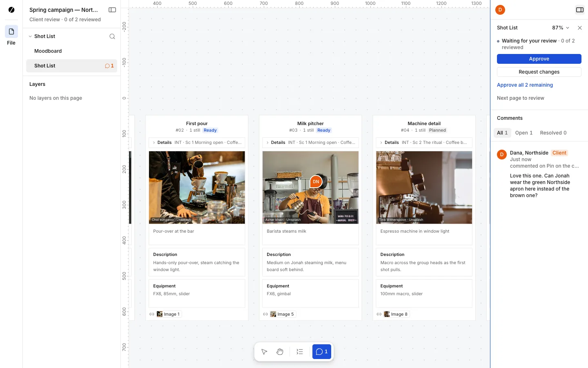Expand Details on Milk pitcher card

tap(310, 143)
